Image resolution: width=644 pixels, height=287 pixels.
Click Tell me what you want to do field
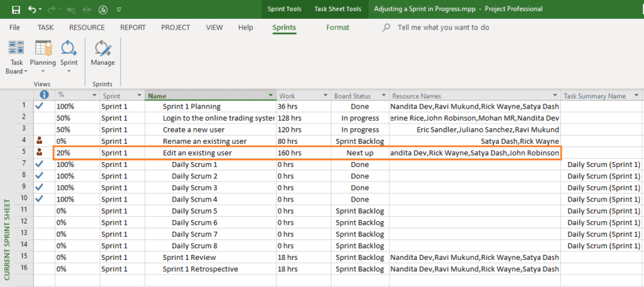pos(443,28)
